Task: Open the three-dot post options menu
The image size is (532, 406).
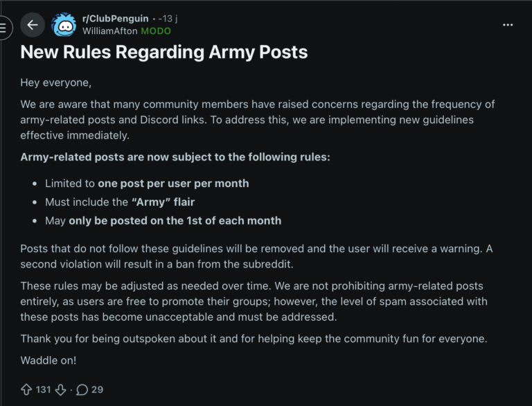Action: point(508,25)
